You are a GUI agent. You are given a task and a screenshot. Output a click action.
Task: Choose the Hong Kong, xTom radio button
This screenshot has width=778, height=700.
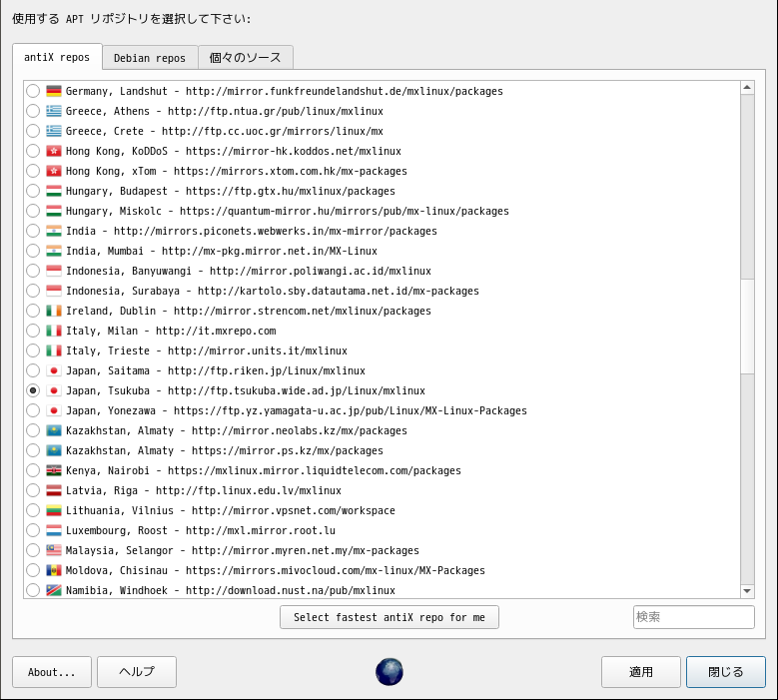click(33, 171)
